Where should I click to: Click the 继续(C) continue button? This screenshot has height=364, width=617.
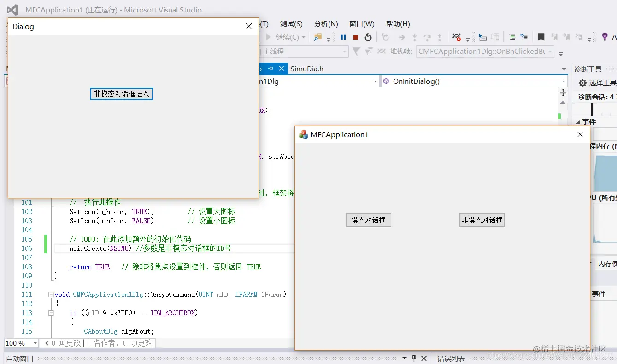(282, 37)
